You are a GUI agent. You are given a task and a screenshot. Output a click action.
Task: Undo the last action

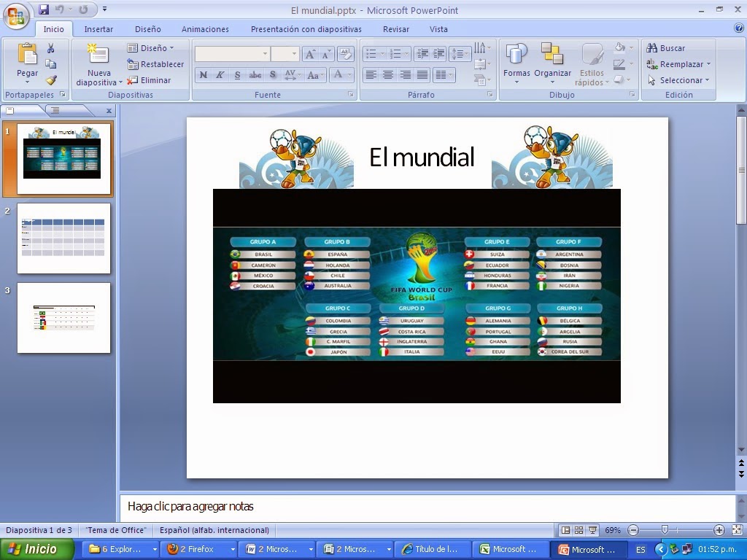tap(60, 9)
